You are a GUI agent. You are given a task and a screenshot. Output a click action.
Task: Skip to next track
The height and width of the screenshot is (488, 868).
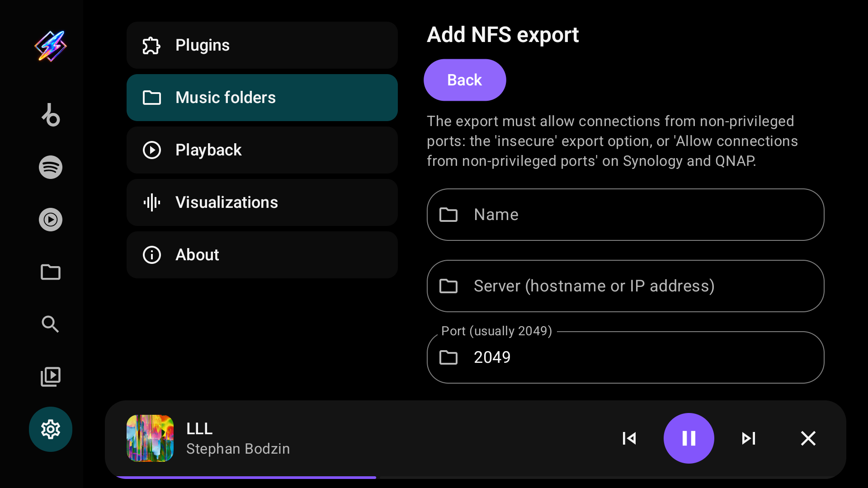coord(749,438)
